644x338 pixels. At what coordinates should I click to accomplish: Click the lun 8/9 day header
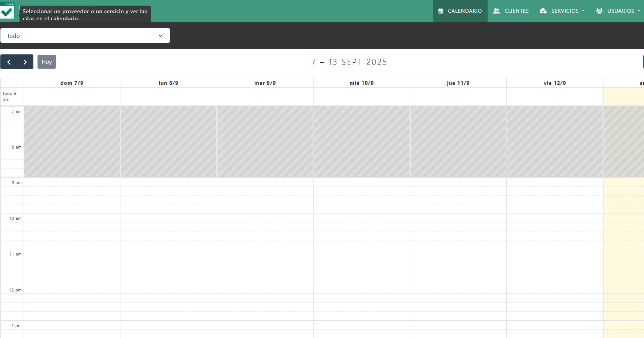(x=168, y=83)
